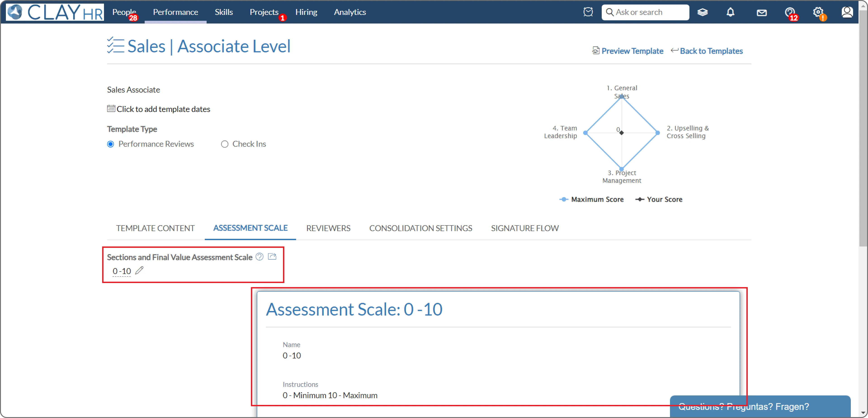The height and width of the screenshot is (418, 868).
Task: Switch to the Reviewers tab
Action: pyautogui.click(x=328, y=228)
